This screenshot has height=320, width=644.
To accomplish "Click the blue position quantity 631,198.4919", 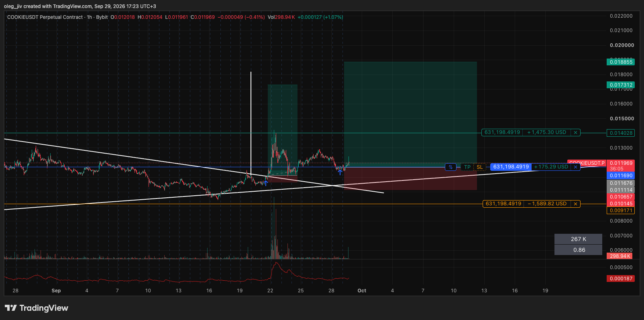I will coord(511,167).
